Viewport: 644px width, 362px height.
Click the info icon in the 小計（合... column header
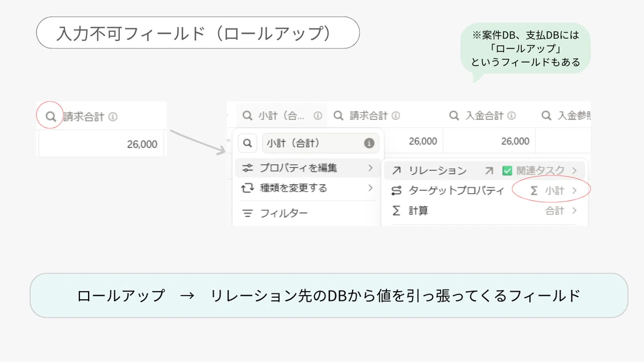pos(318,115)
